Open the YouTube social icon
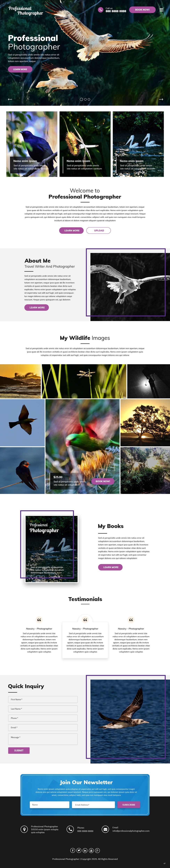The image size is (170, 868). (x=91, y=850)
